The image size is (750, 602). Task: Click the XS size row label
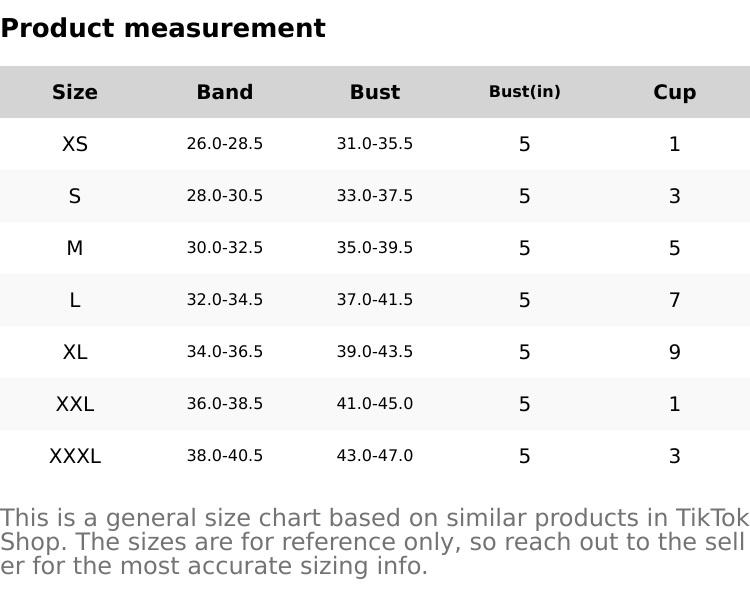click(75, 144)
